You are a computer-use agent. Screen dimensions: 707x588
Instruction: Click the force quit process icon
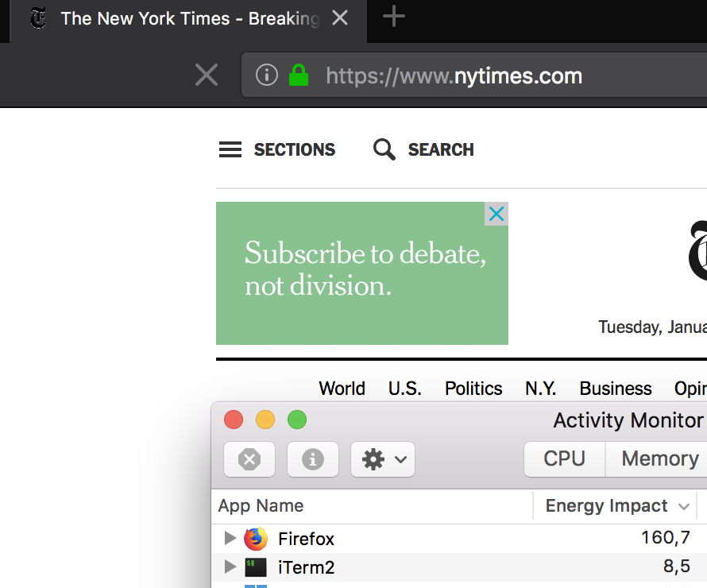pos(249,459)
